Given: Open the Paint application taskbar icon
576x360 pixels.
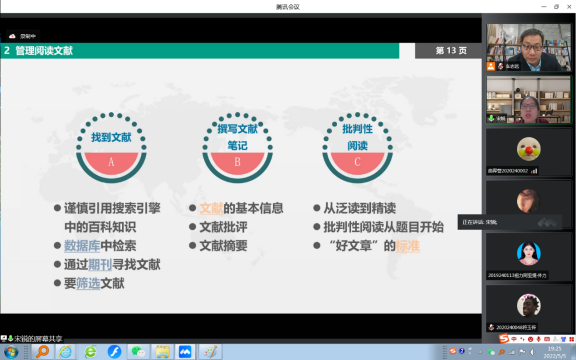Looking at the screenshot, I should (210, 352).
